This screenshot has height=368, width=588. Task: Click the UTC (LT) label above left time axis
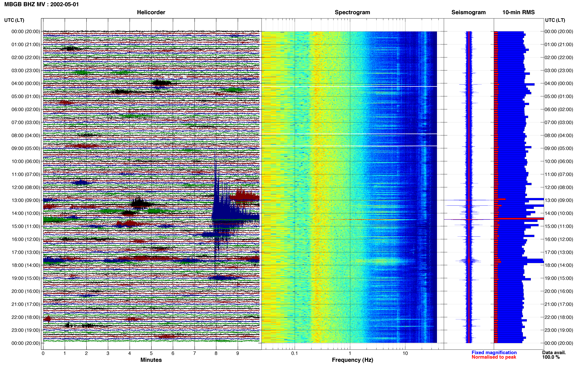(14, 20)
